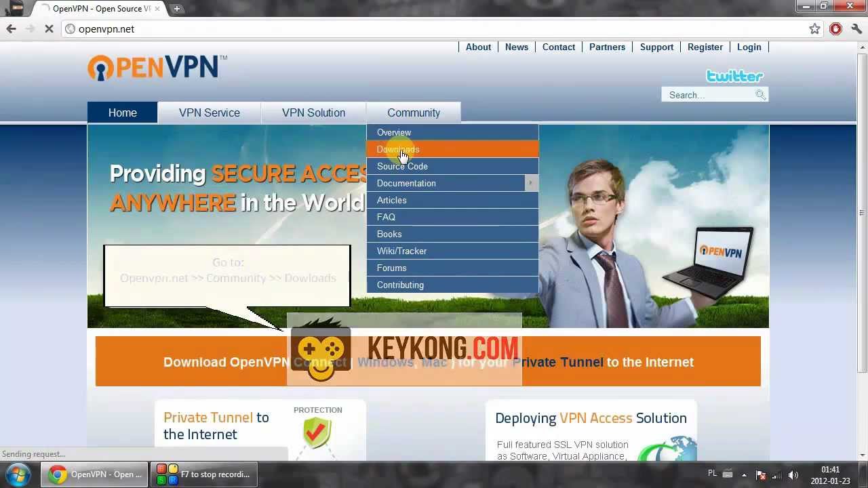Click the Private Tunnel to the Internet heading
Viewport: 868px width, 488px height.
click(x=216, y=426)
